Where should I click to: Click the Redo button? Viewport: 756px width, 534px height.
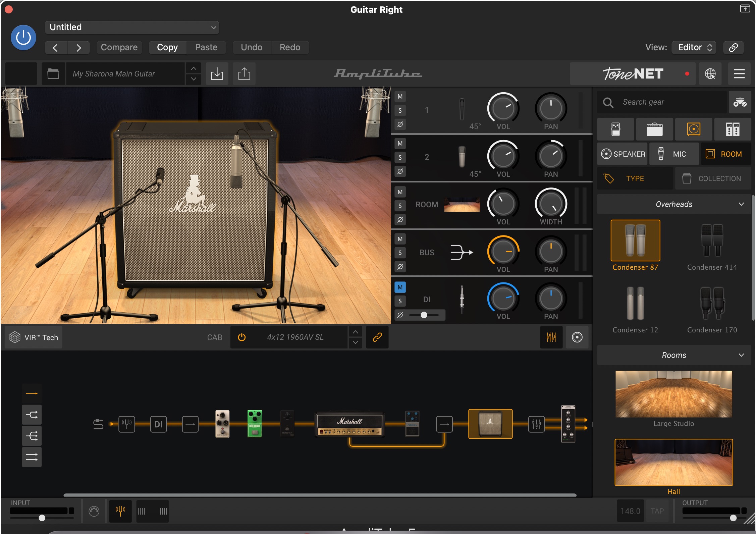click(290, 47)
